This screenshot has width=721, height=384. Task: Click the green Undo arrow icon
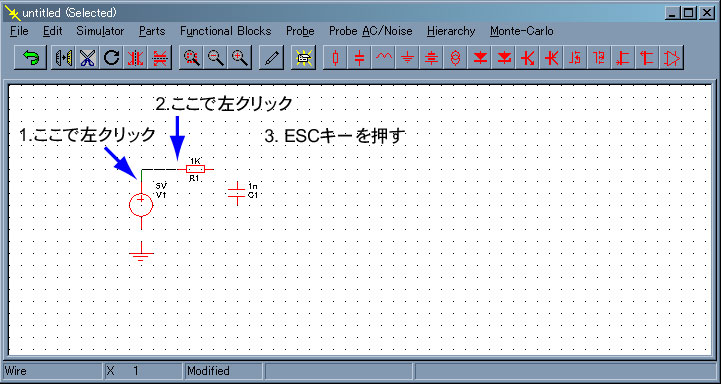click(30, 58)
